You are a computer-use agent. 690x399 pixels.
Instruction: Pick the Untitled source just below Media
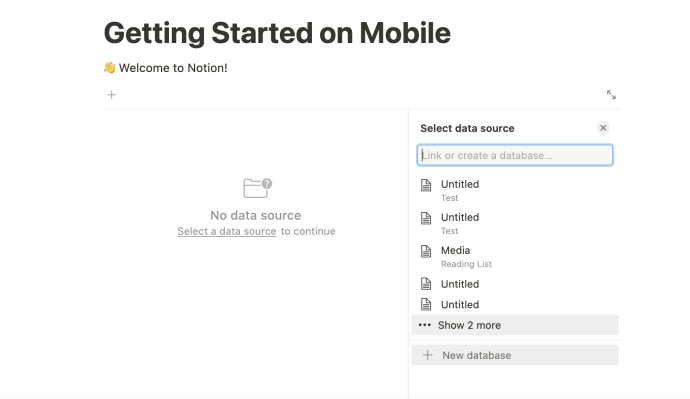point(515,284)
